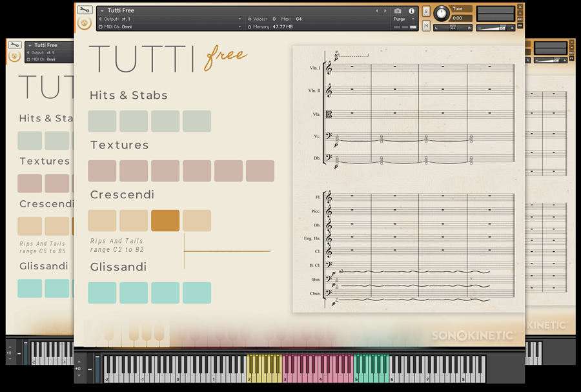Select the fourth Crescendi pad
Viewport: 581px width, 392px height.
197,220
